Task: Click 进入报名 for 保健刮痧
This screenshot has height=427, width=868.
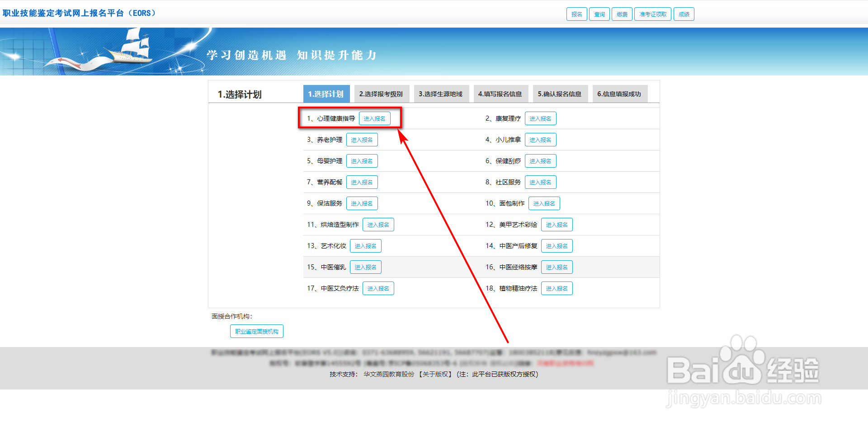Action: (541, 161)
